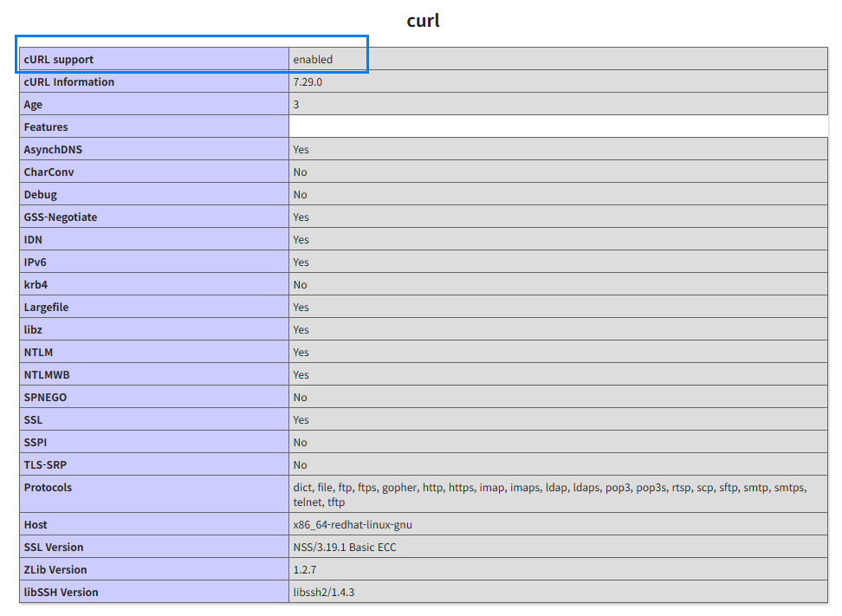Click the 'Yes' value beside NTLMWB

pos(301,375)
